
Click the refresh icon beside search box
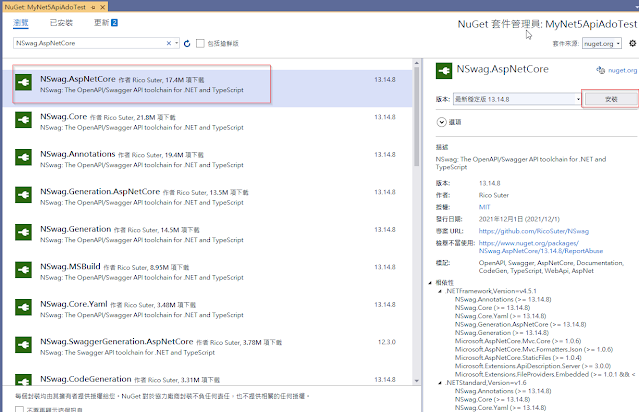pyautogui.click(x=187, y=43)
